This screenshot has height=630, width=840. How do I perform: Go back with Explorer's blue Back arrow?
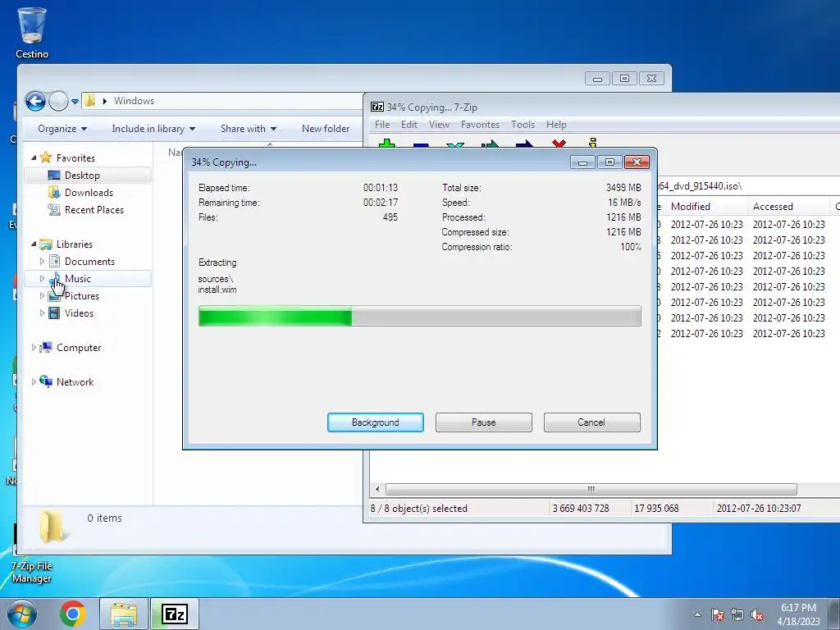click(x=35, y=101)
